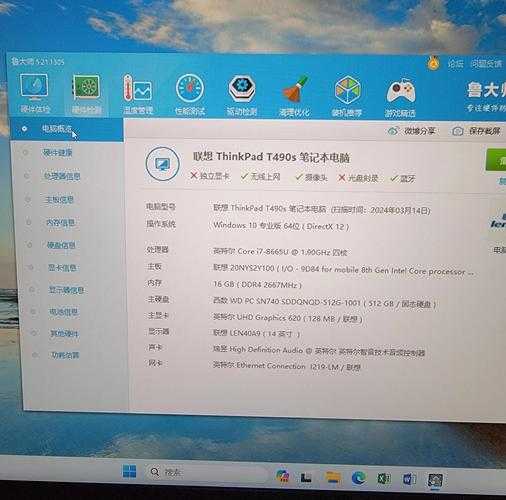The width and height of the screenshot is (506, 500).
Task: Open 温度管理 temperature management
Action: 138,94
